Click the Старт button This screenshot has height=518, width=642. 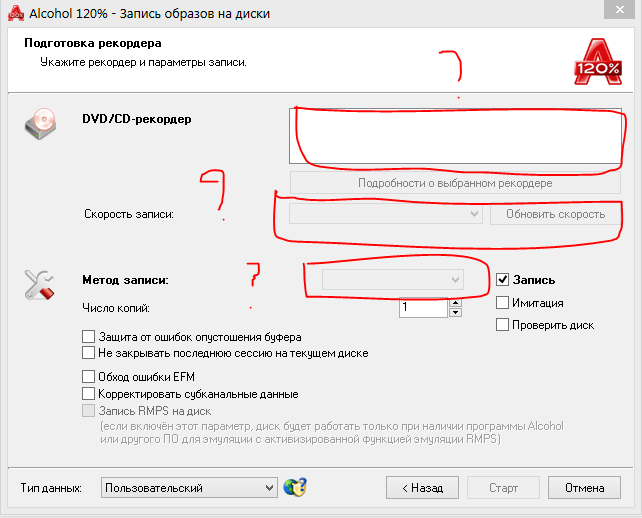click(503, 488)
